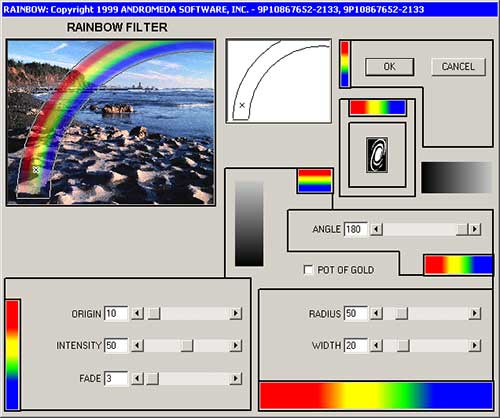Click into the FADE value field
This screenshot has height=418, width=500.
(116, 378)
